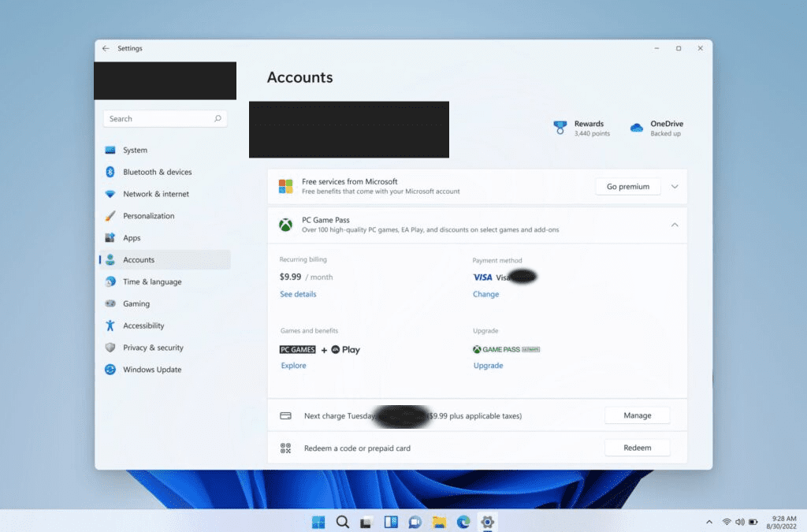Click the Settings search field

165,119
